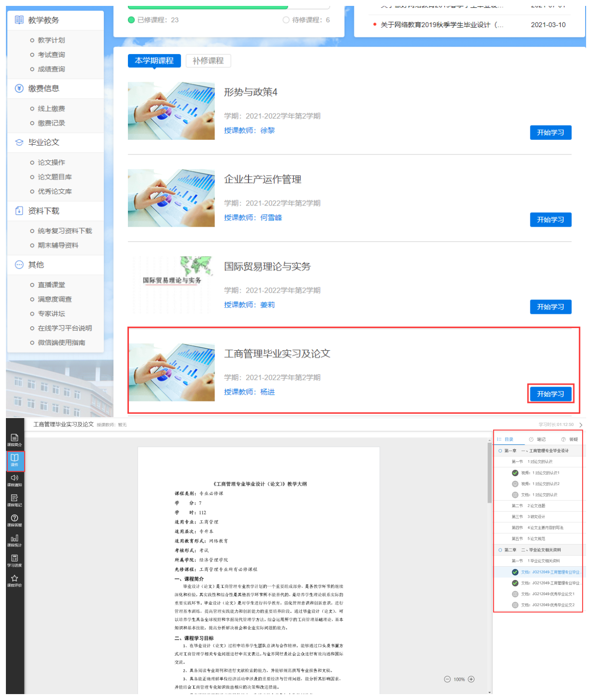Collapse 第一章 工商管理专业毕业设计 chapter
592x700 pixels.
click(x=500, y=451)
